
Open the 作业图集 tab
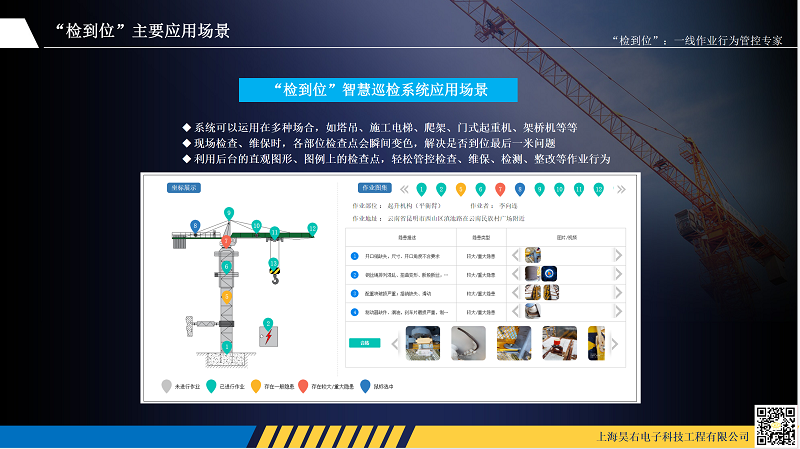pos(374,187)
